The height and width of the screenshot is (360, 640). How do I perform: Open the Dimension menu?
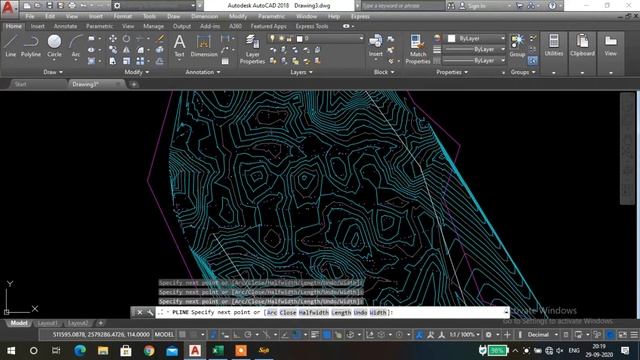pyautogui.click(x=204, y=16)
